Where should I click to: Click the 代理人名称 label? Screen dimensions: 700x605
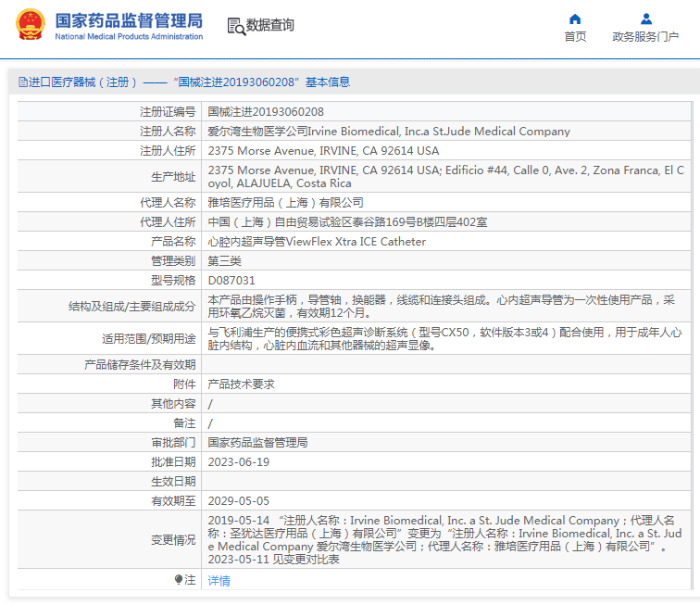pos(168,202)
